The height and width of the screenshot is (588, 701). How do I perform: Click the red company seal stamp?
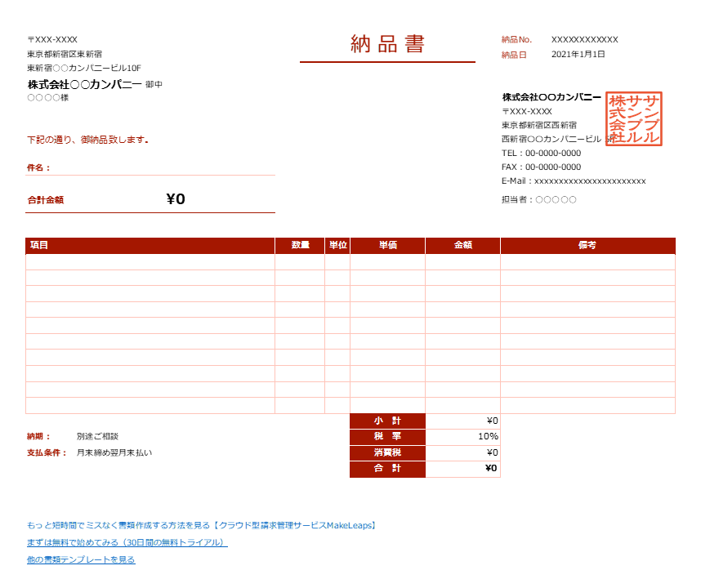tap(634, 119)
